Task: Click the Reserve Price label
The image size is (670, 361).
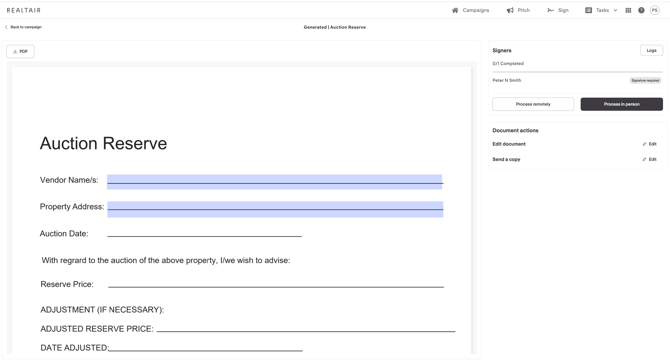Action: point(67,285)
